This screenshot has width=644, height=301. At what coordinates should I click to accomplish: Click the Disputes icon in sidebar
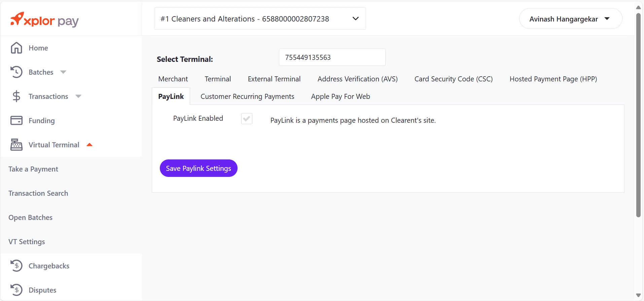tap(16, 290)
